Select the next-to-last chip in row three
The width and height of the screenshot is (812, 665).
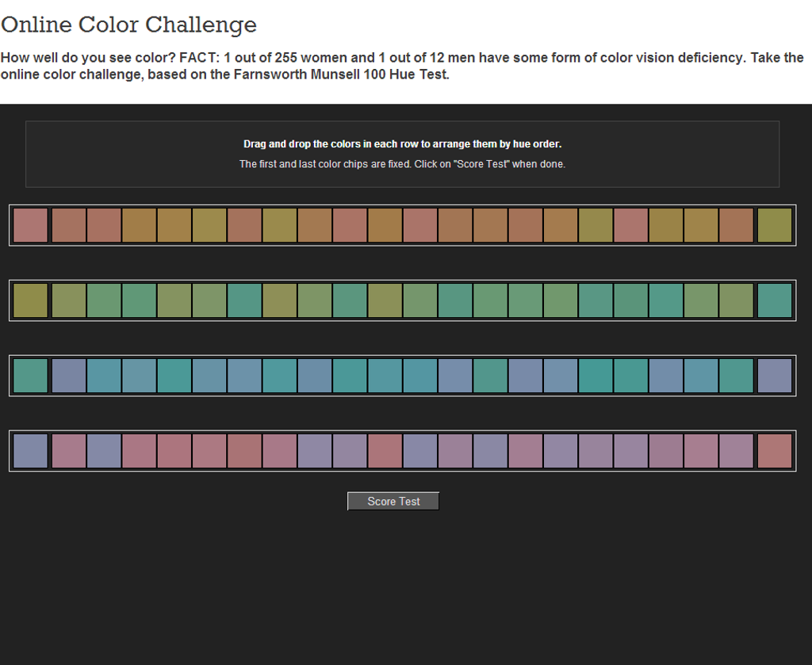[x=737, y=376]
